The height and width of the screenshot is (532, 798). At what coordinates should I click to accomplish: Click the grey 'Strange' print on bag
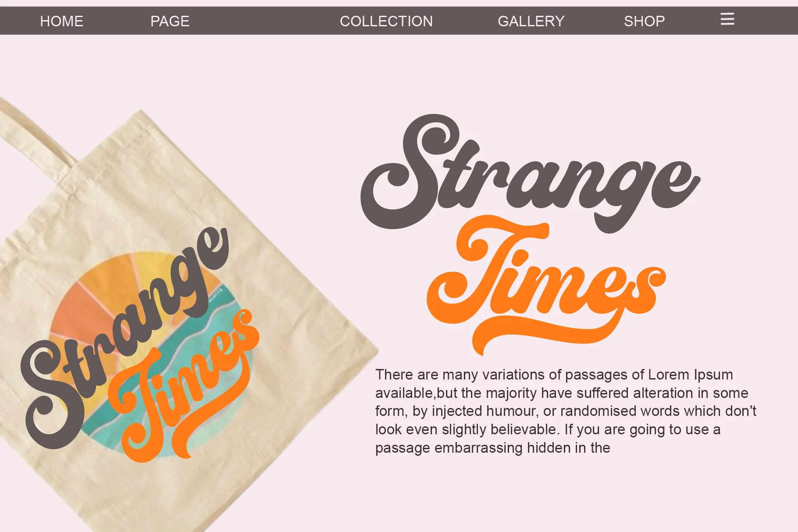125,337
